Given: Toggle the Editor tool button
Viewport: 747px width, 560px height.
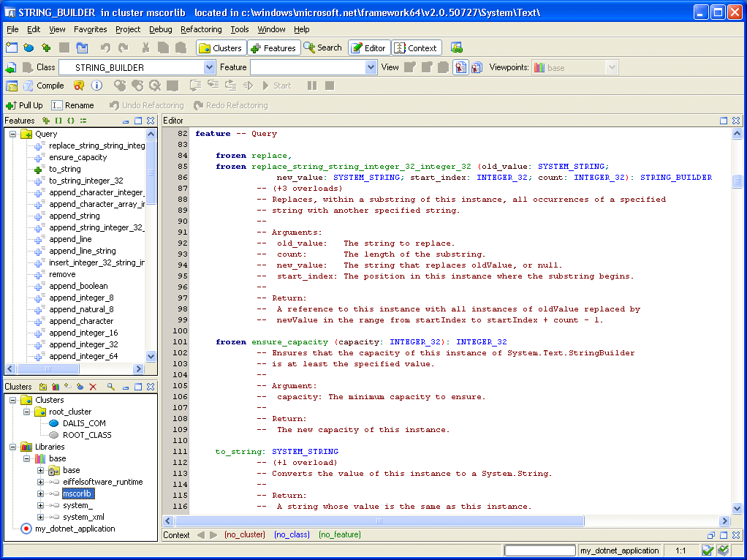Looking at the screenshot, I should pos(368,48).
